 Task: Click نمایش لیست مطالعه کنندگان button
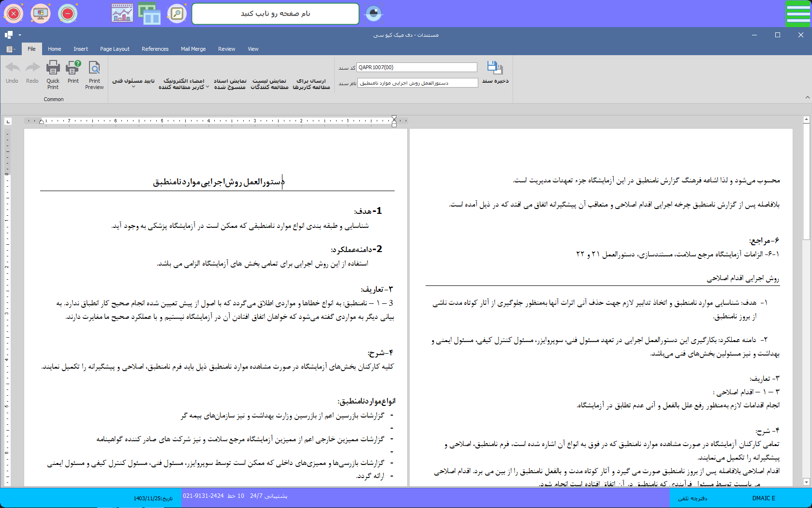(269, 84)
